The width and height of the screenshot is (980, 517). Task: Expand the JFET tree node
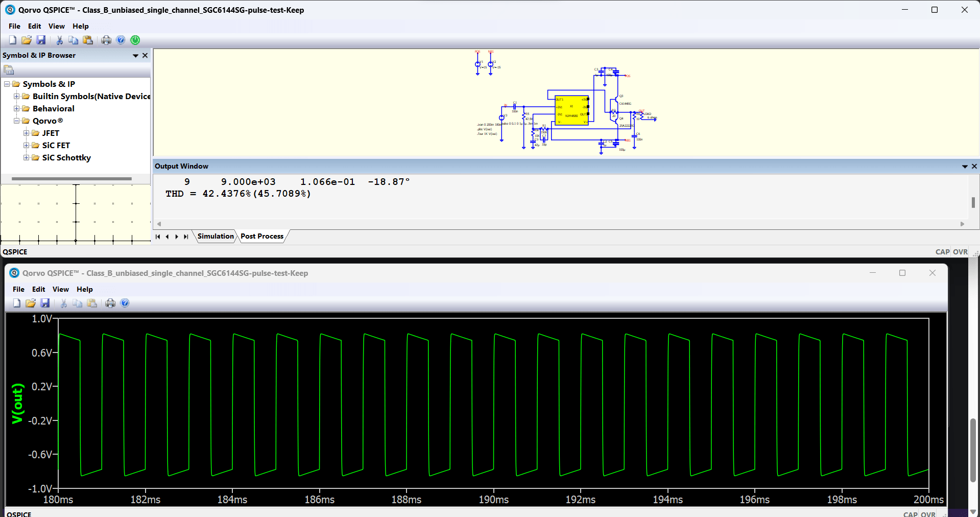pyautogui.click(x=26, y=133)
